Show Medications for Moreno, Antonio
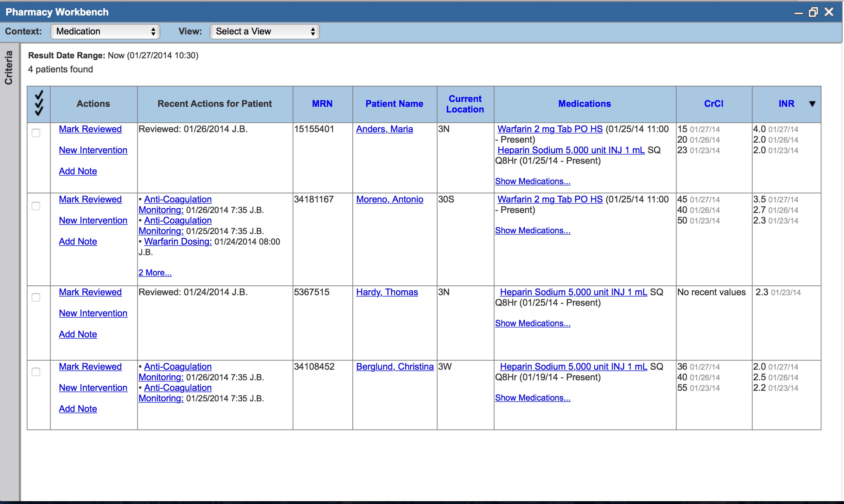 click(532, 231)
